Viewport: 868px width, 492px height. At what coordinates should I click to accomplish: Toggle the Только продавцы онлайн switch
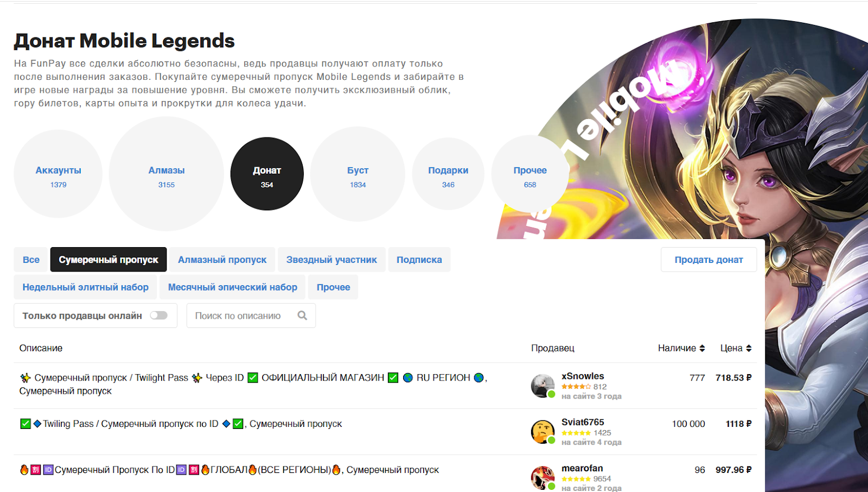[159, 316]
